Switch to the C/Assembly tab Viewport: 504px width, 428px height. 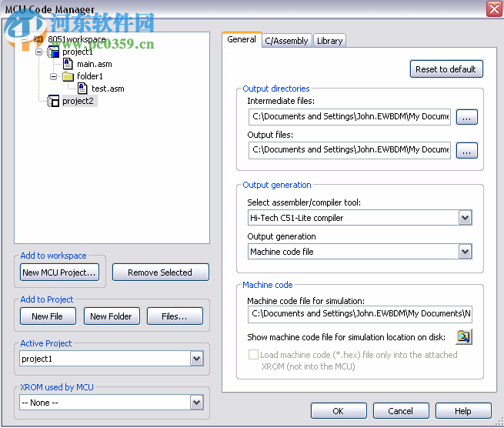click(x=287, y=41)
